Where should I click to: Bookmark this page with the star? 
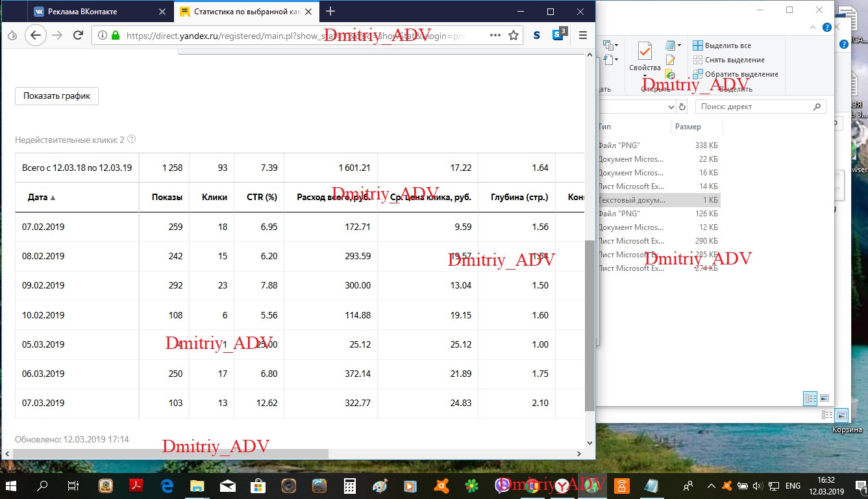[x=514, y=36]
